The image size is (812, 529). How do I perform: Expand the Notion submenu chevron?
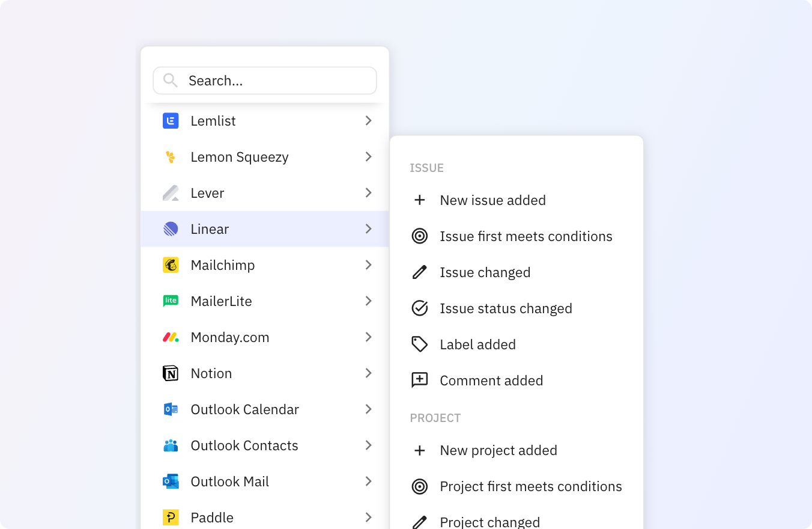tap(368, 373)
